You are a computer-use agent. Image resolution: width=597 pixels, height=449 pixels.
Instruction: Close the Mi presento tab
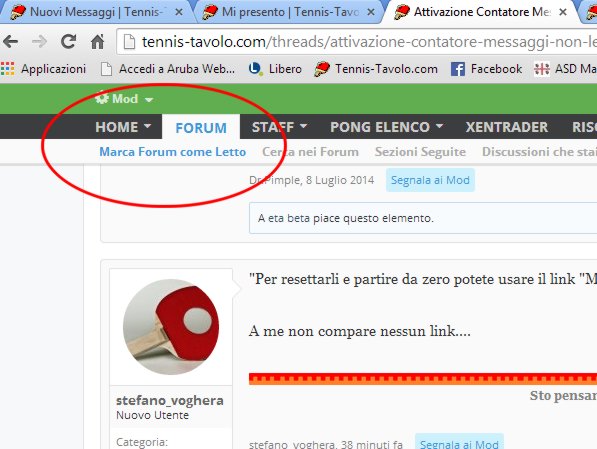pyautogui.click(x=370, y=12)
